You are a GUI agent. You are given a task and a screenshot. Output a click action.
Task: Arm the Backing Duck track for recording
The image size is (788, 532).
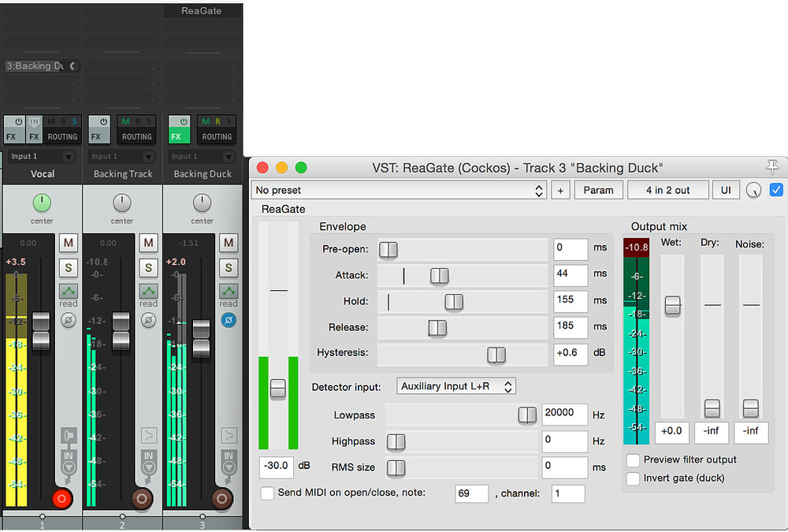coord(221,498)
